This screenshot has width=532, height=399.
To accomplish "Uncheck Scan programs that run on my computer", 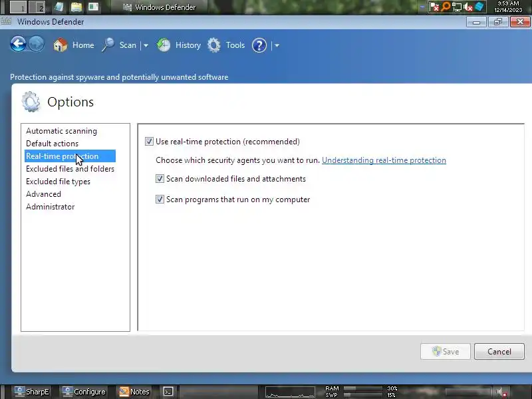I will coord(160,199).
